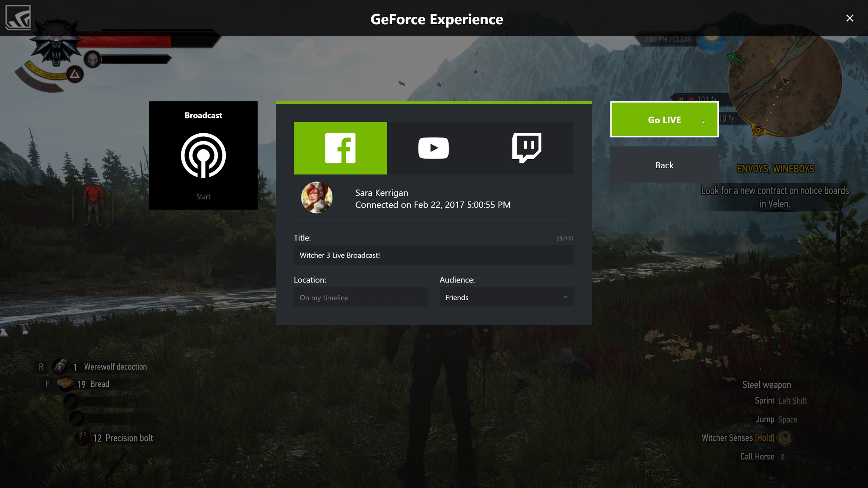Toggle Friends audience visibility setting
Image resolution: width=868 pixels, height=488 pixels.
(x=506, y=297)
